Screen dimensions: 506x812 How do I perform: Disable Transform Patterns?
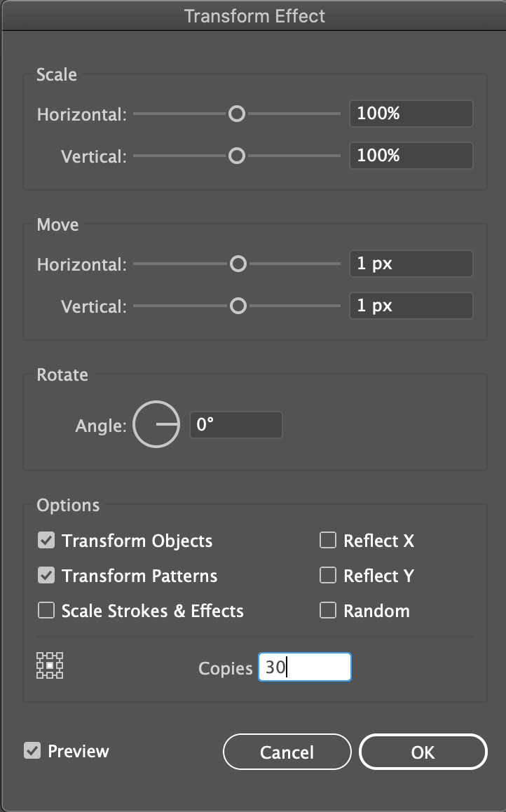point(46,576)
